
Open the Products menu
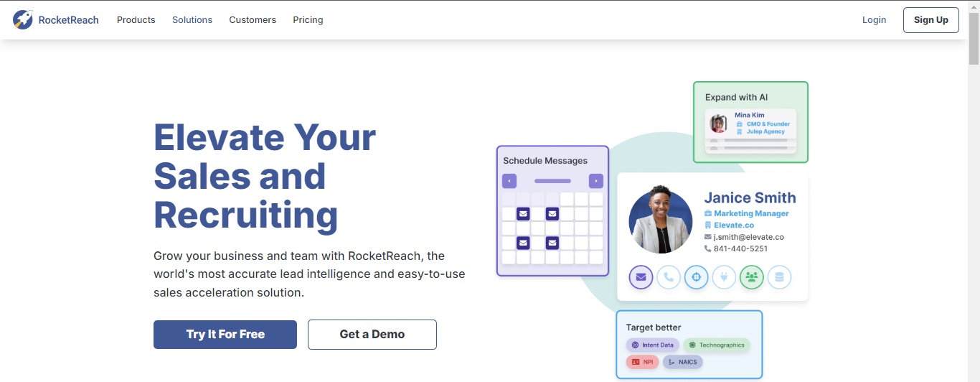click(136, 20)
